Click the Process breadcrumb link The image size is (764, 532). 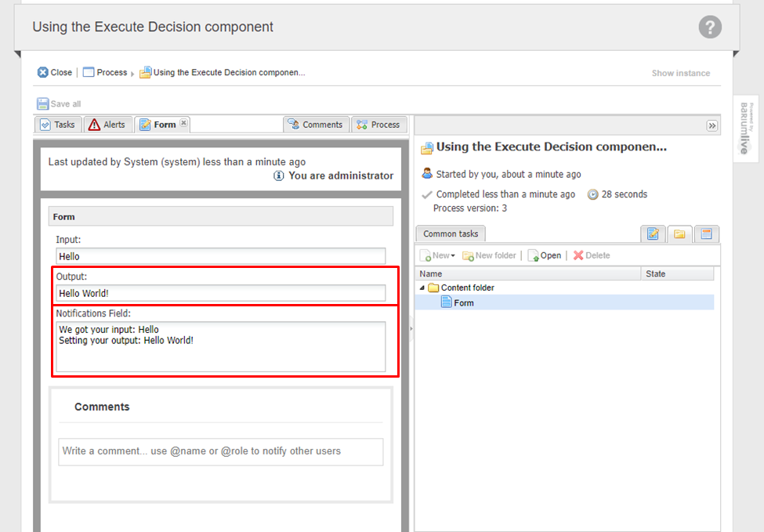(x=105, y=73)
